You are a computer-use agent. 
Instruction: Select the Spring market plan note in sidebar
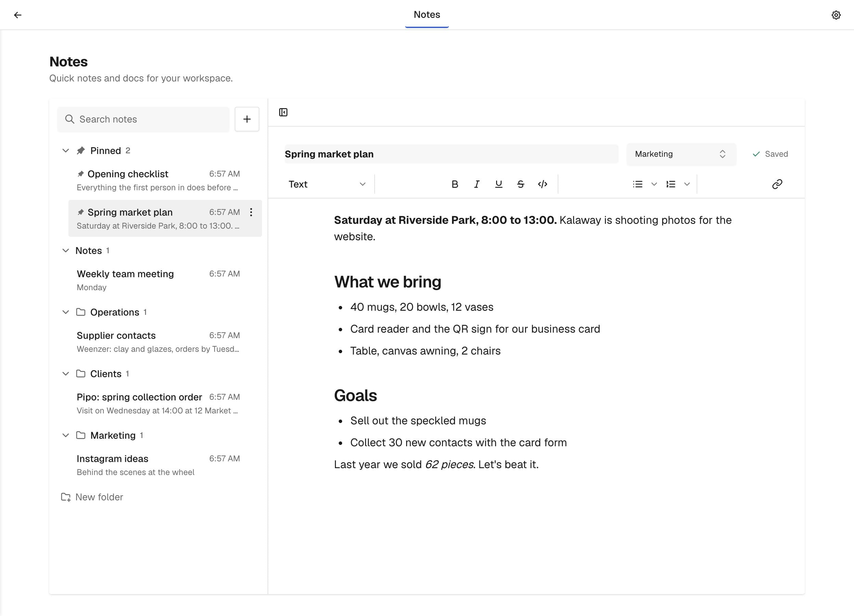[165, 218]
